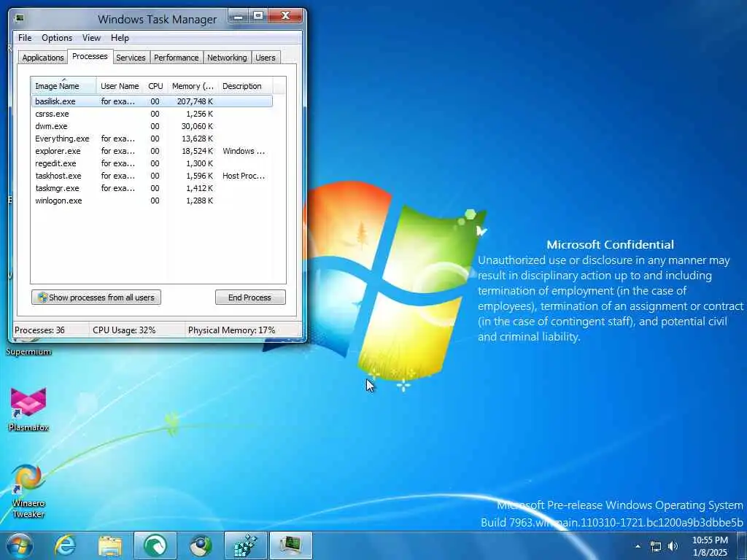Viewport: 747px width, 560px height.
Task: Open the network tray icon
Action: point(656,546)
